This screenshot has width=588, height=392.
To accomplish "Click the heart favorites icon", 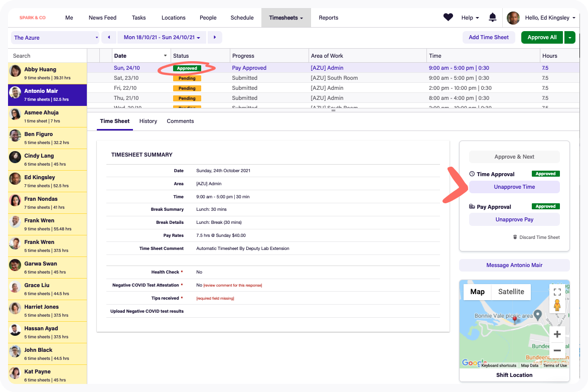I will coord(448,17).
